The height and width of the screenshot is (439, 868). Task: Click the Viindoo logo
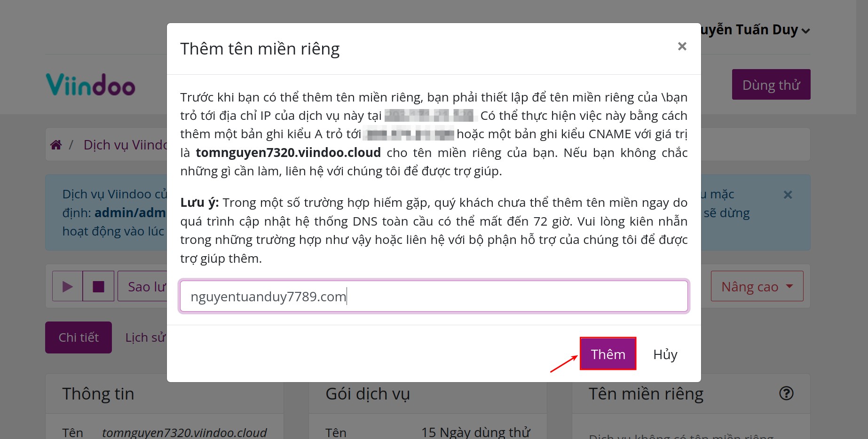[x=91, y=85]
